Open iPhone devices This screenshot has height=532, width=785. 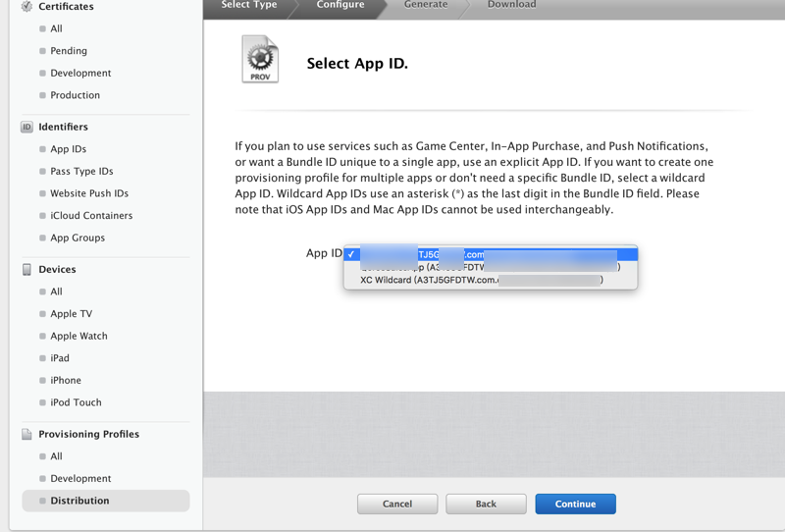click(x=66, y=380)
